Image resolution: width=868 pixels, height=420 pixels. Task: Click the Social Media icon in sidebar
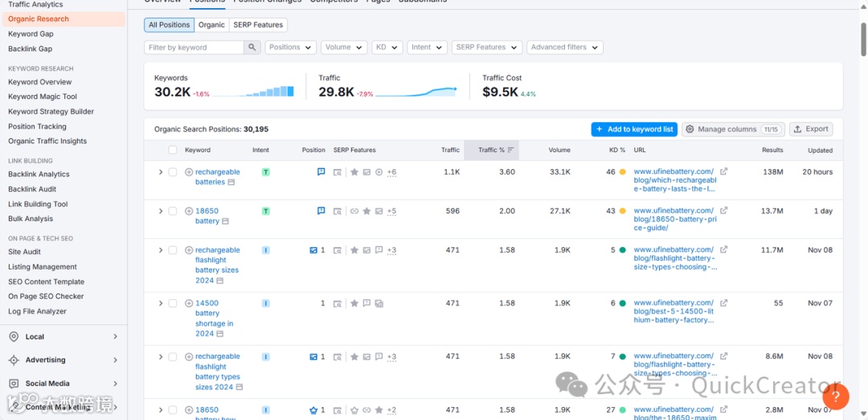(14, 384)
